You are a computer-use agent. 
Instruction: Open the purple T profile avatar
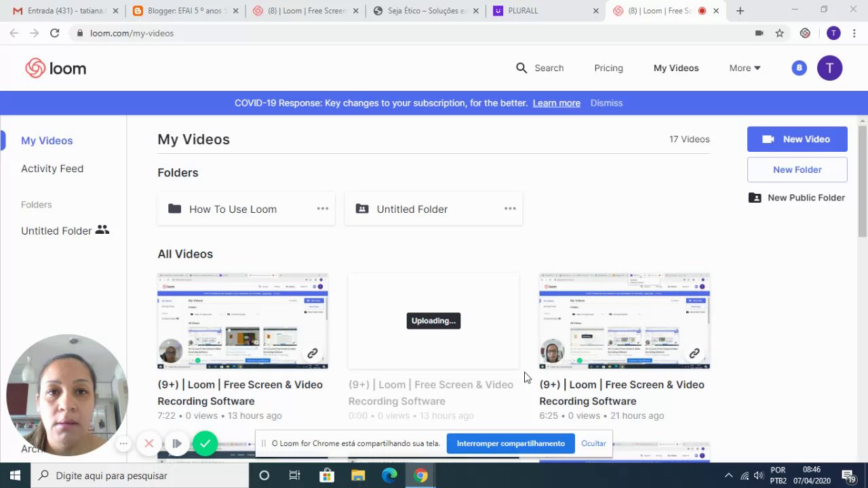click(829, 68)
